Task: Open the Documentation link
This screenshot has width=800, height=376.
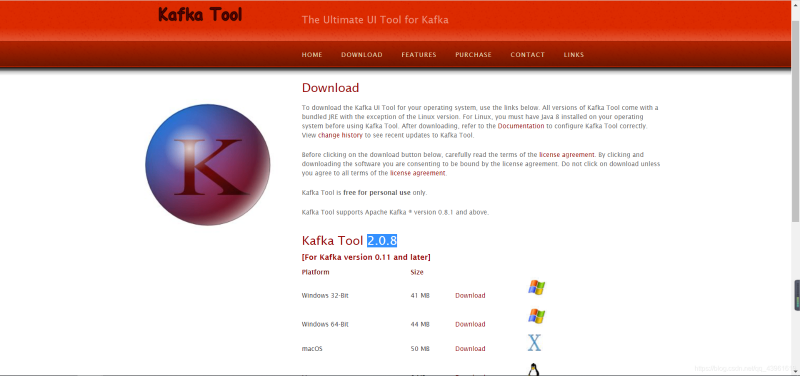Action: (x=521, y=126)
